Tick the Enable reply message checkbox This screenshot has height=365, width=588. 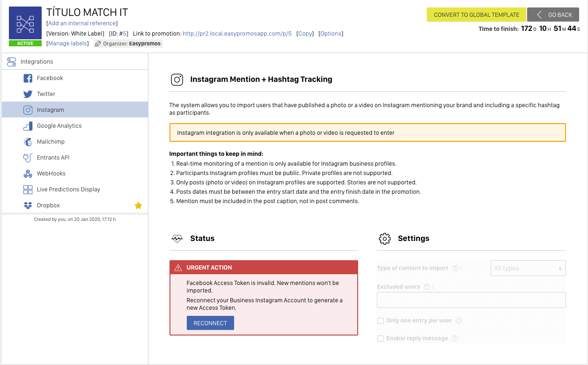coord(381,338)
